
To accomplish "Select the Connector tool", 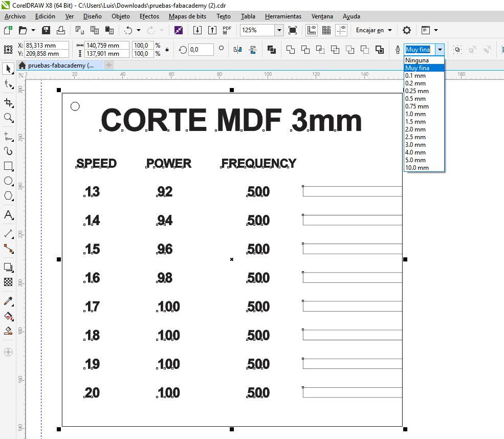I will [8, 249].
